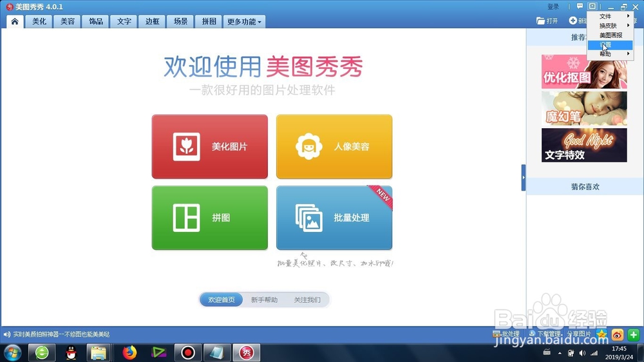Open the Windows Start button
Viewport: 644px width, 362px height.
pos(12,352)
